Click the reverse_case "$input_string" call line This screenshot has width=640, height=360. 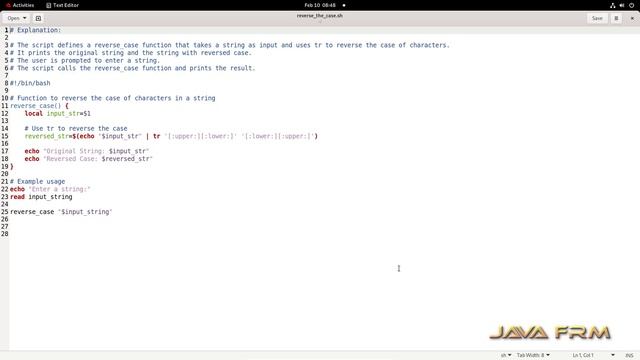(x=61, y=212)
